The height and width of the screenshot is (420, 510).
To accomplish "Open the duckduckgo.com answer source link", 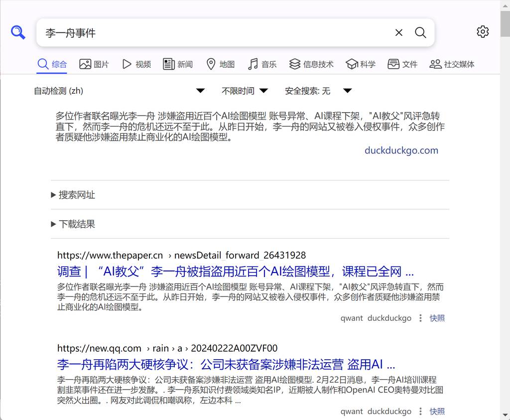I will (401, 150).
